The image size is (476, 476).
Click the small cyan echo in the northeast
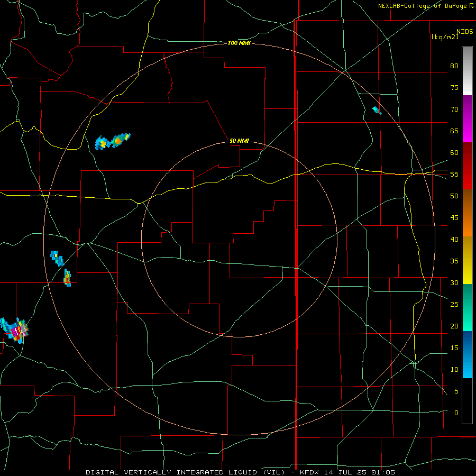point(377,110)
